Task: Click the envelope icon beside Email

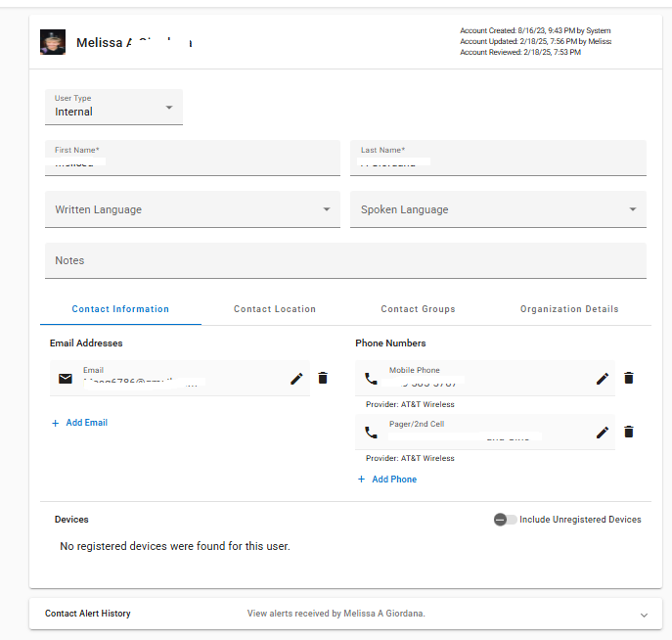Action: pos(66,378)
